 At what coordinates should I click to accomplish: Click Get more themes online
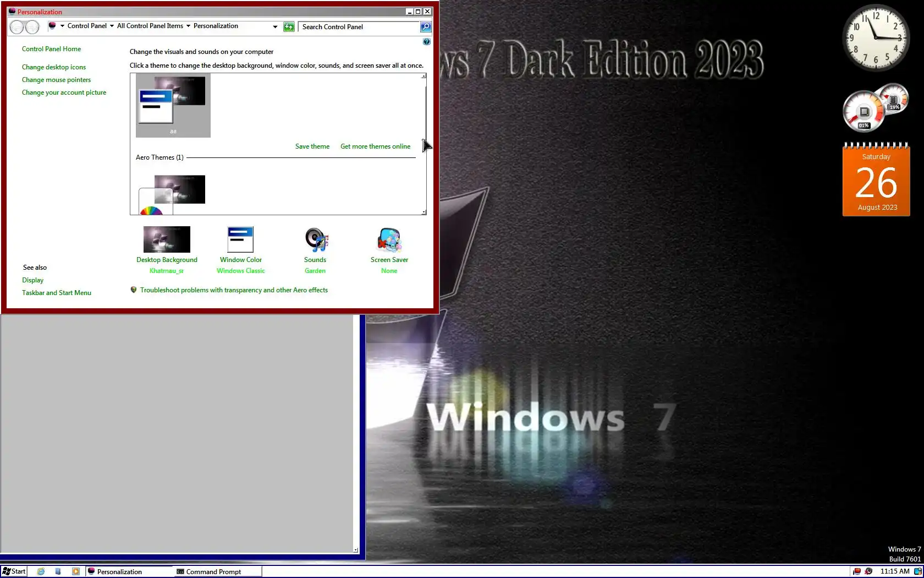click(375, 146)
